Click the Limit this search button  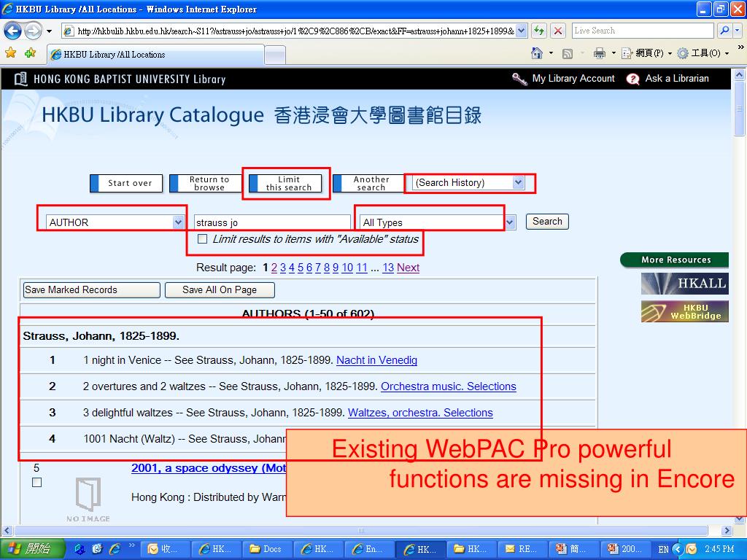pos(285,183)
